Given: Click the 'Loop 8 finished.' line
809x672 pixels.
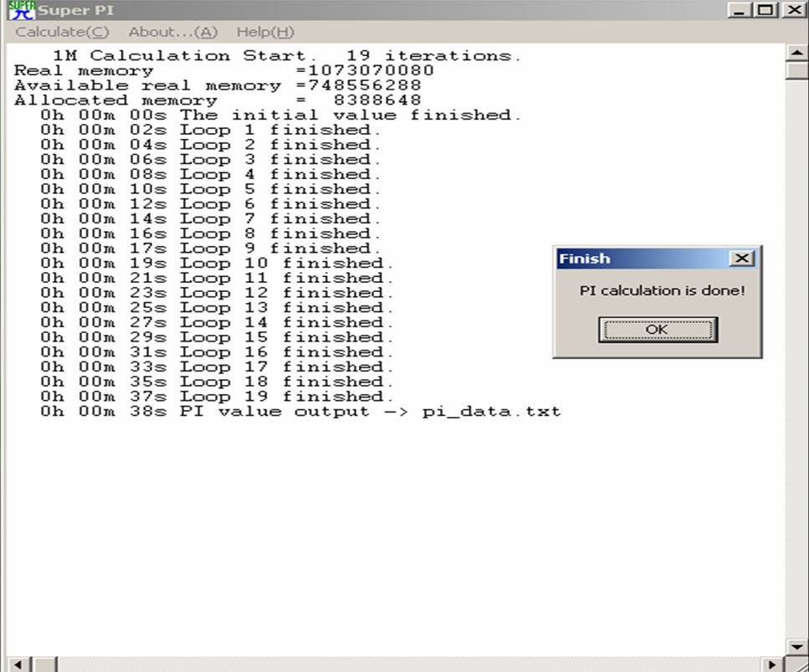Looking at the screenshot, I should coord(211,233).
